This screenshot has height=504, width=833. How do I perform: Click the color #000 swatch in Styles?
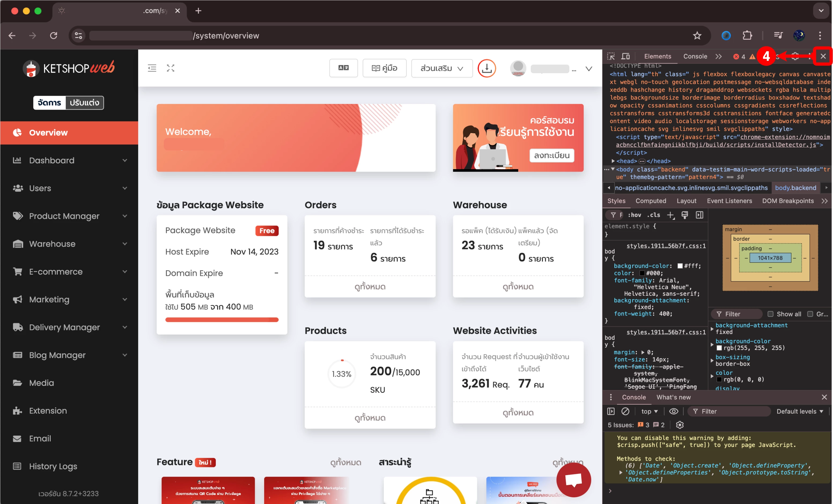tap(642, 273)
